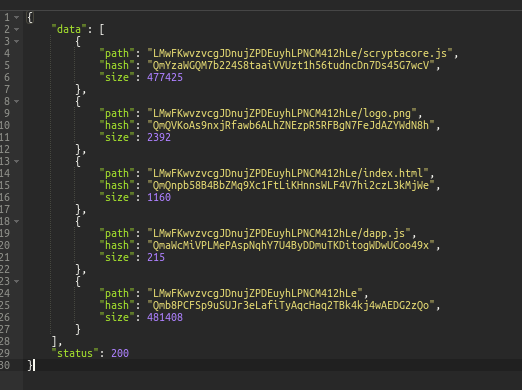Click the "path" key on line 19
Image resolution: width=522 pixels, height=390 pixels.
pyautogui.click(x=117, y=233)
